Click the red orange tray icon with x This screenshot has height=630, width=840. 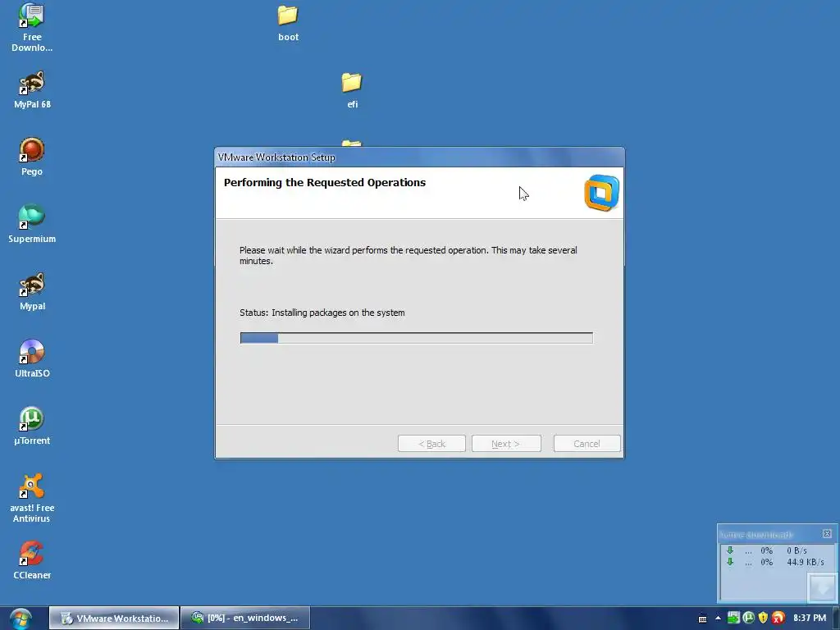pos(778,618)
